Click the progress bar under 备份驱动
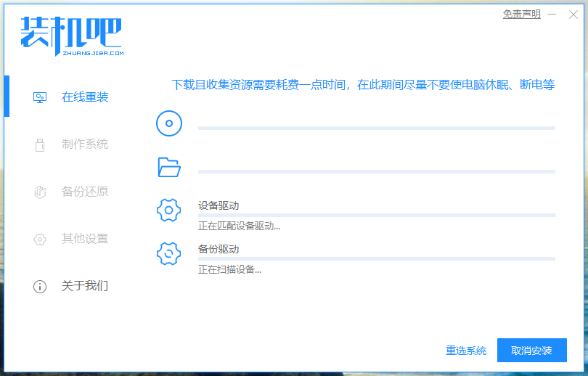The width and height of the screenshot is (588, 376). pos(376,258)
